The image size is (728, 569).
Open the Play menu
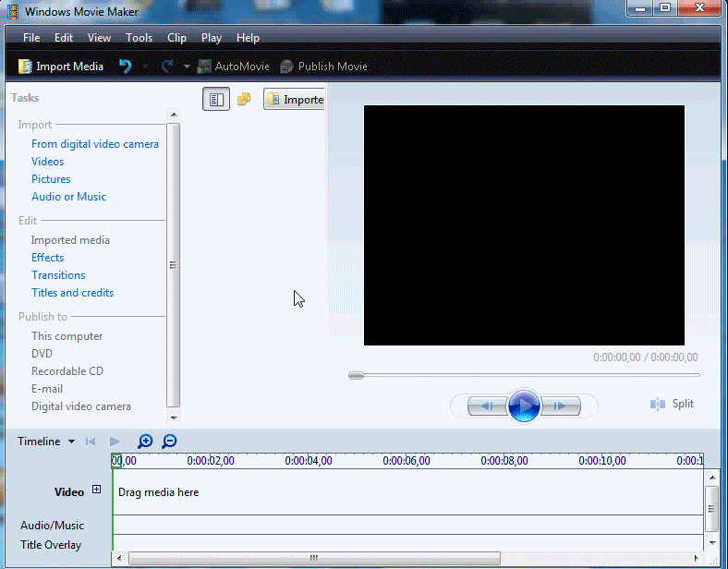click(212, 38)
